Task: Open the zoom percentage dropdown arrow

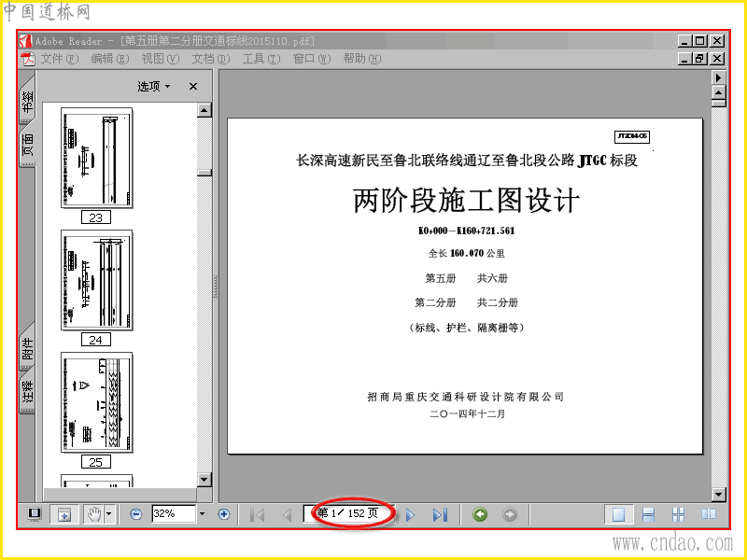Action: [x=202, y=514]
